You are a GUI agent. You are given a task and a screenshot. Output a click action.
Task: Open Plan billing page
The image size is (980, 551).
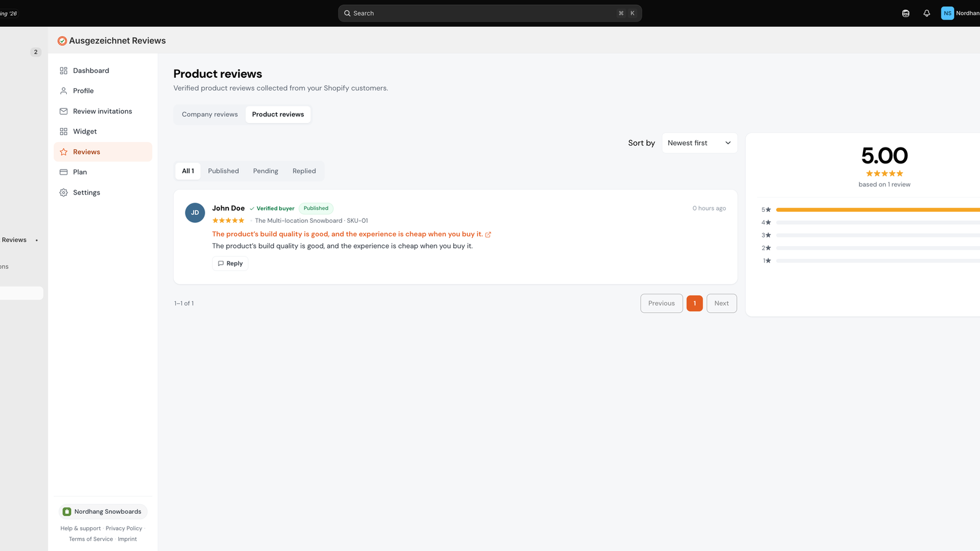click(x=103, y=172)
